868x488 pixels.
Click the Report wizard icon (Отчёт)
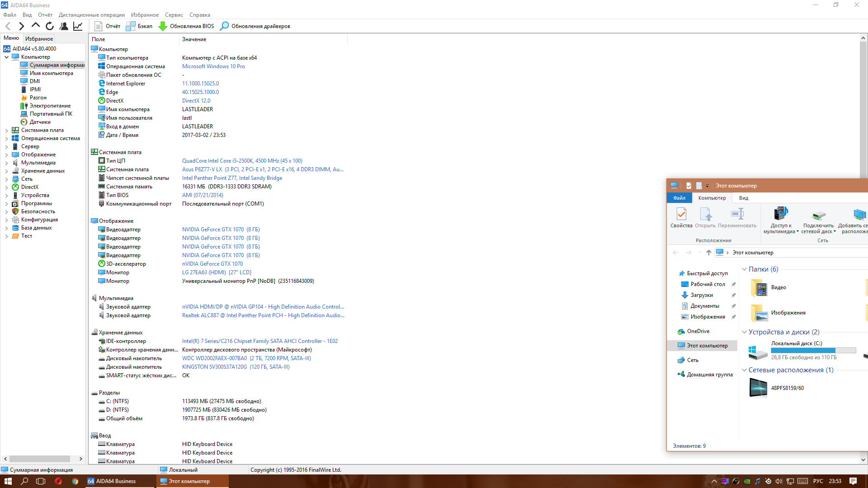[99, 26]
